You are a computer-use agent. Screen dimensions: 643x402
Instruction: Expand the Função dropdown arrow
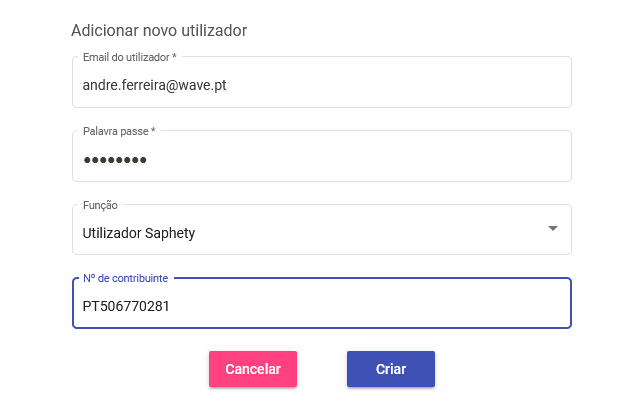(x=552, y=229)
